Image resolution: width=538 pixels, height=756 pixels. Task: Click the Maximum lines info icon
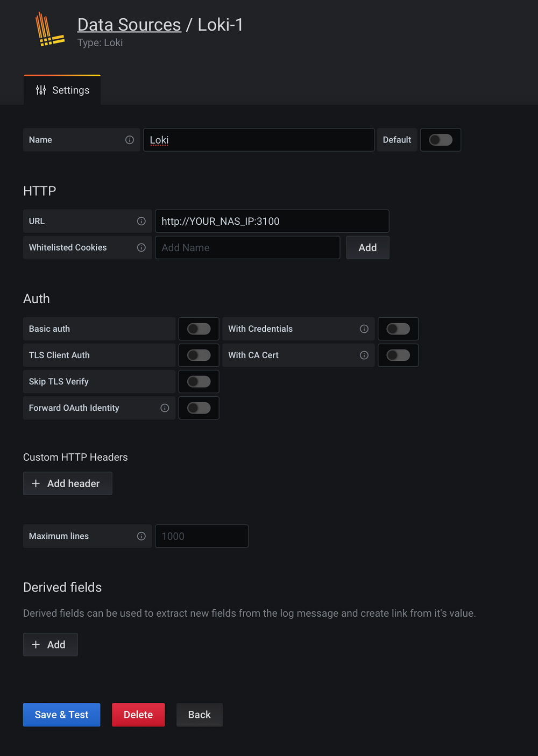(141, 536)
